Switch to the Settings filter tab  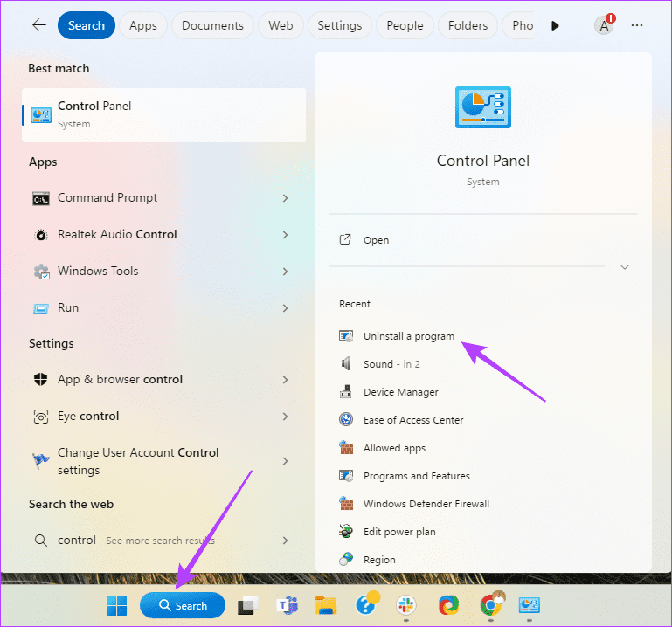tap(339, 25)
